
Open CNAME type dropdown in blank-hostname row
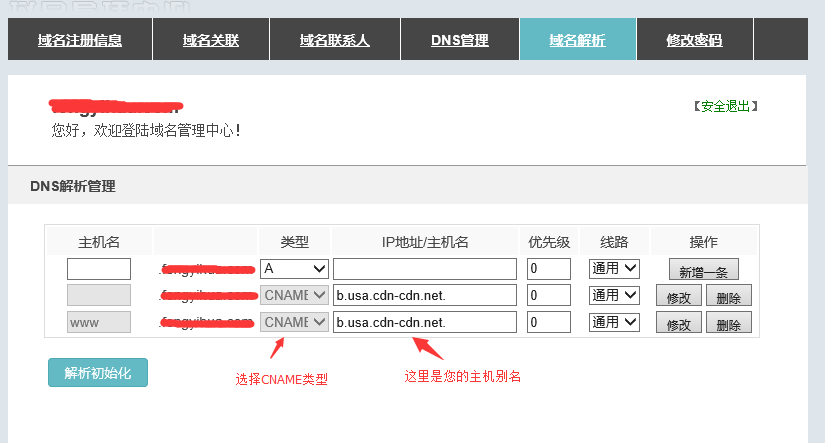tap(294, 295)
